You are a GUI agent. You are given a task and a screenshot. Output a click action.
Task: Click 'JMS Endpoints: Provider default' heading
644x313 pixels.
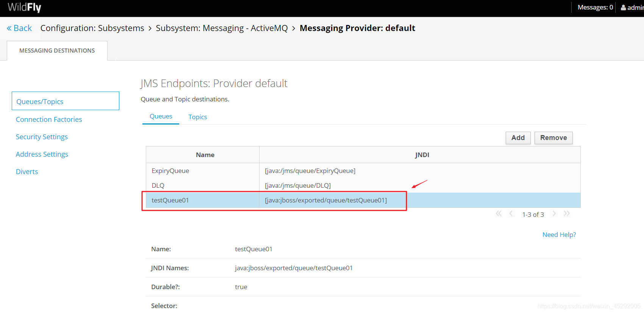click(x=214, y=83)
